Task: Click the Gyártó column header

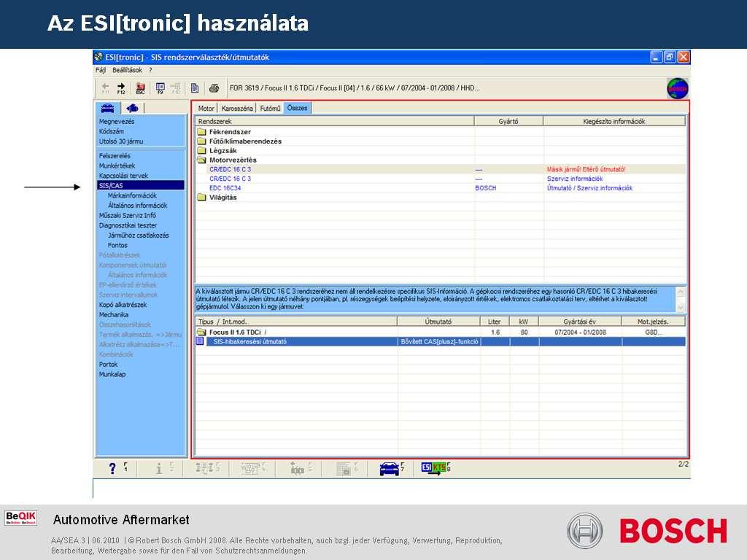Action: tap(508, 122)
